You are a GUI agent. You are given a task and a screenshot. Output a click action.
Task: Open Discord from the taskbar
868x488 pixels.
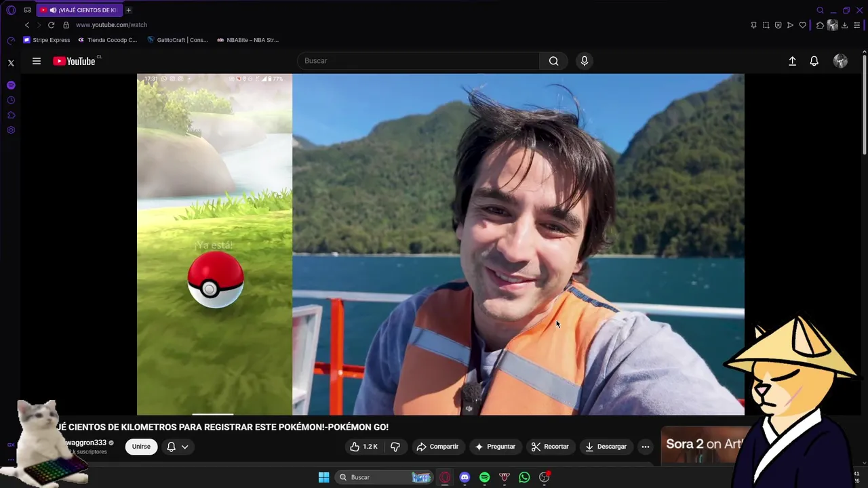tap(465, 477)
